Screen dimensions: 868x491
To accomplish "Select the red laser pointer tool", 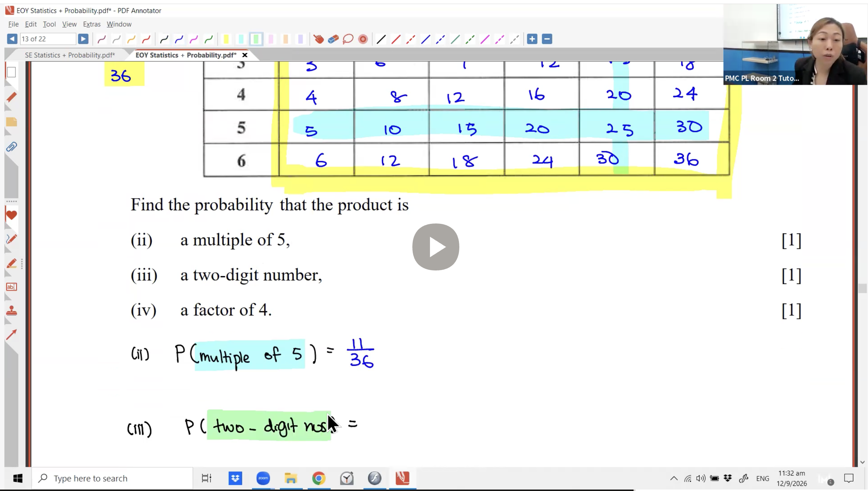I will [363, 39].
